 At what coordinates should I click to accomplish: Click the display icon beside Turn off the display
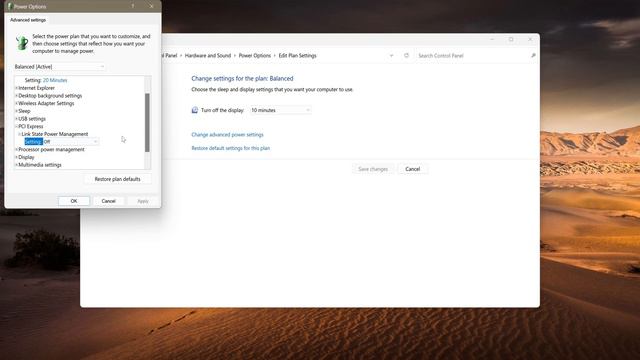(x=195, y=110)
